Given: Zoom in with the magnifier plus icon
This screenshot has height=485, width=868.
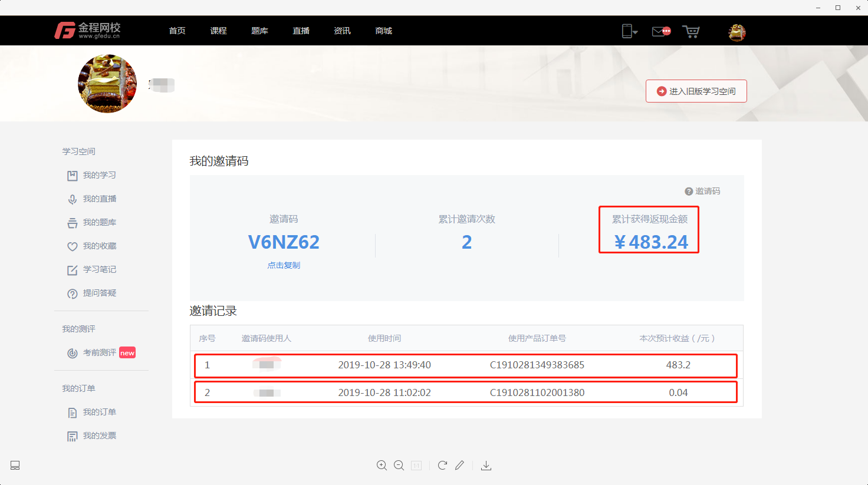Looking at the screenshot, I should [x=382, y=466].
